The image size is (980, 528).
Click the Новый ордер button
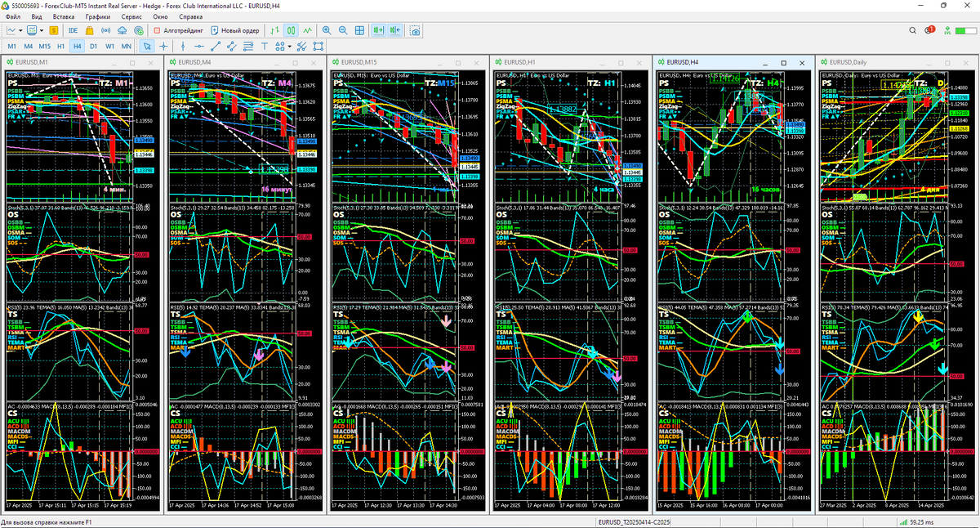click(235, 30)
